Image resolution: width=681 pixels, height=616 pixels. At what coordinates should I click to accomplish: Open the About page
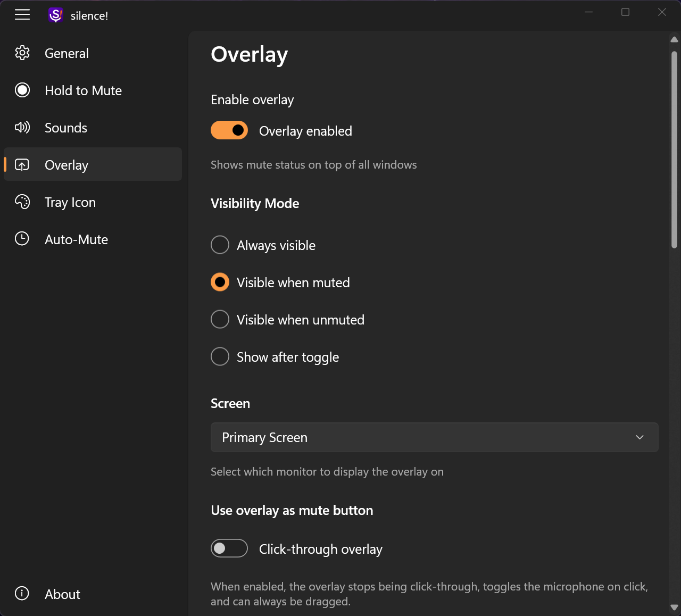pyautogui.click(x=62, y=594)
